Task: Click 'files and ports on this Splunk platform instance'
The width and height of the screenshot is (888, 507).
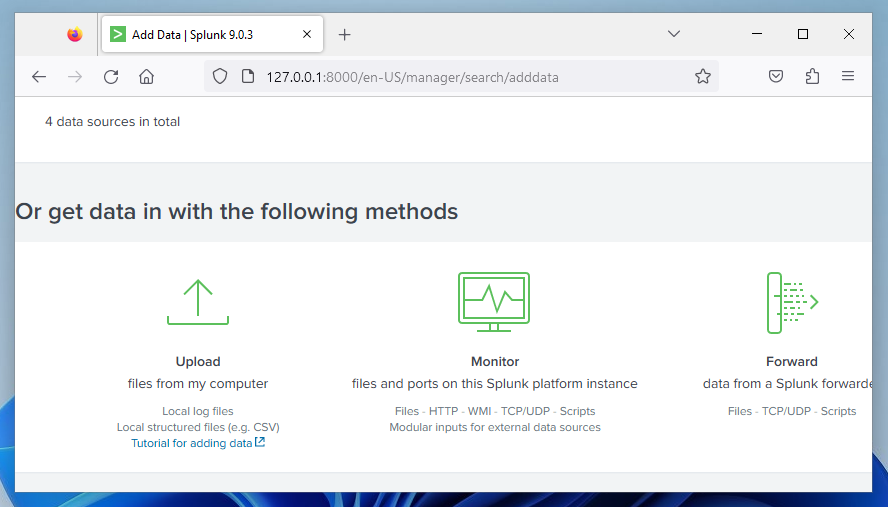Action: click(494, 384)
